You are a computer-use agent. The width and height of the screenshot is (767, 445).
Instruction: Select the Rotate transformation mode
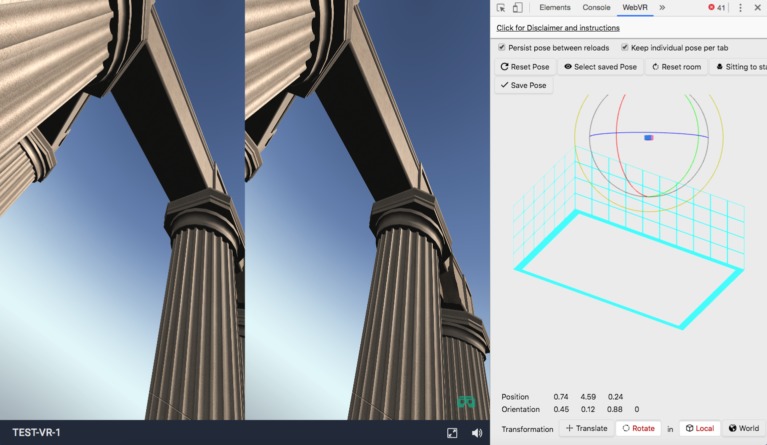pyautogui.click(x=638, y=428)
